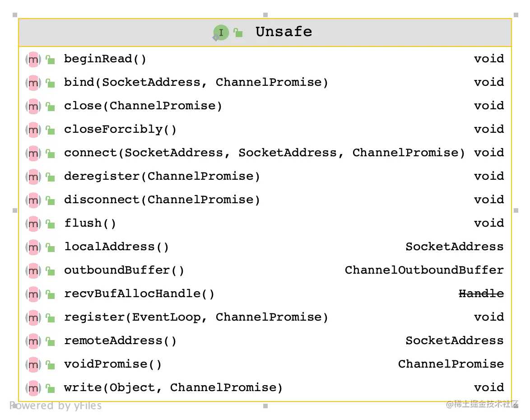Image resolution: width=530 pixels, height=420 pixels.
Task: Click the method icon next to flush()
Action: coord(33,224)
